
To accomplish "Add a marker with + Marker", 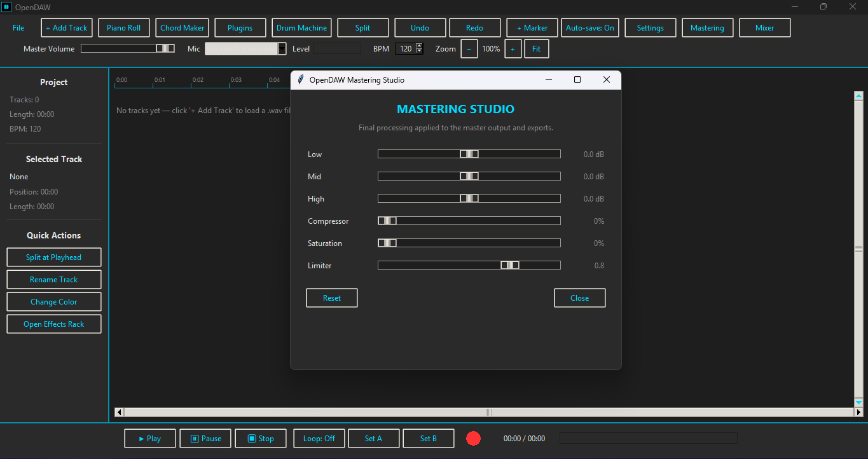I will click(532, 28).
